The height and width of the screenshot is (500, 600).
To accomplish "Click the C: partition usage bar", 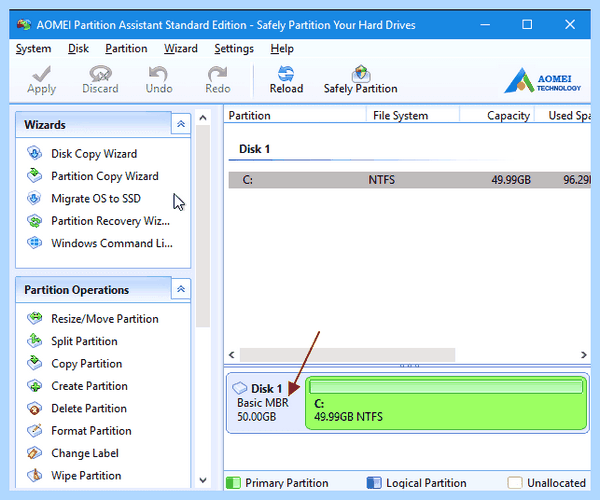I will pyautogui.click(x=446, y=387).
